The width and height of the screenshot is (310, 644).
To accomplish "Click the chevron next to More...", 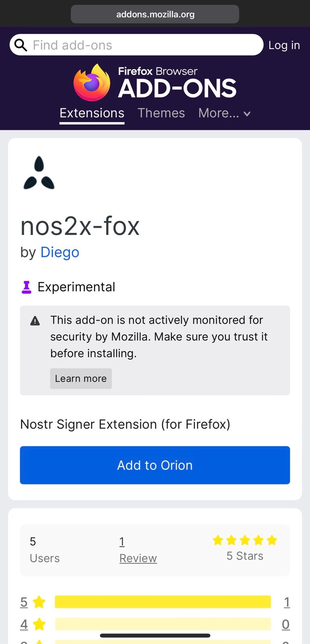I will pyautogui.click(x=247, y=114).
